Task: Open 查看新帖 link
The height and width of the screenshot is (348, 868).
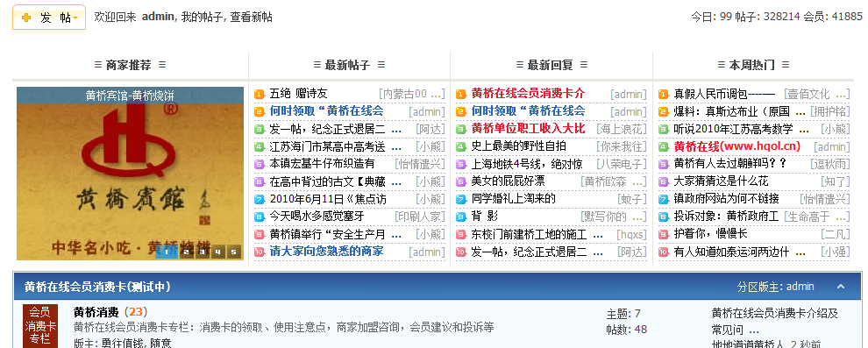Action: tap(252, 18)
